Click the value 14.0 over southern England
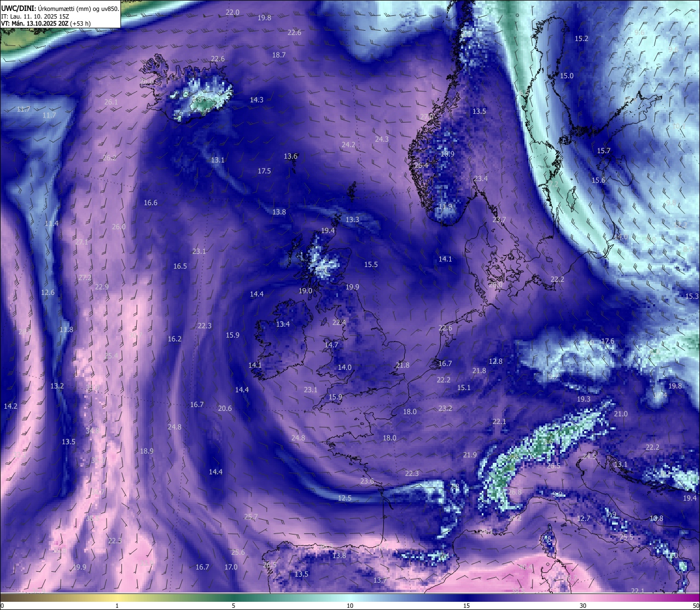700x610 pixels. click(x=345, y=367)
